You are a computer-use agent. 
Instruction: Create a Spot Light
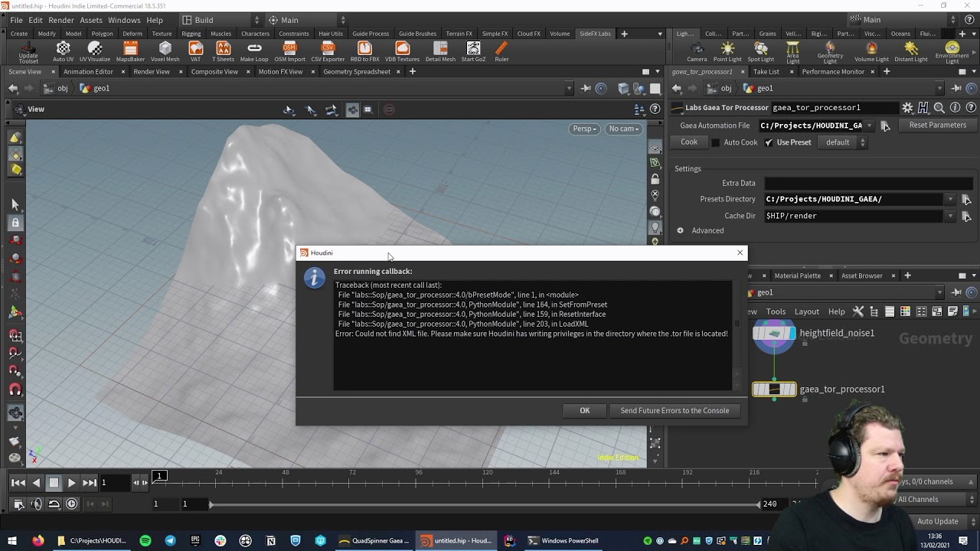point(760,52)
